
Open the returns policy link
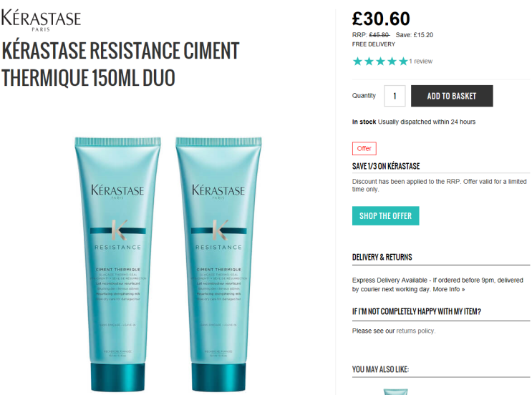(415, 331)
